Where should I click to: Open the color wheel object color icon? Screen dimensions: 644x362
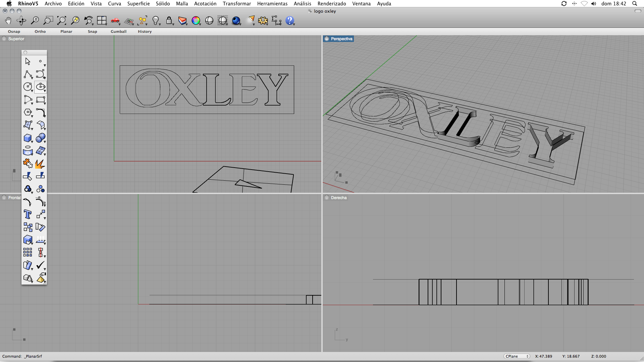click(x=196, y=21)
